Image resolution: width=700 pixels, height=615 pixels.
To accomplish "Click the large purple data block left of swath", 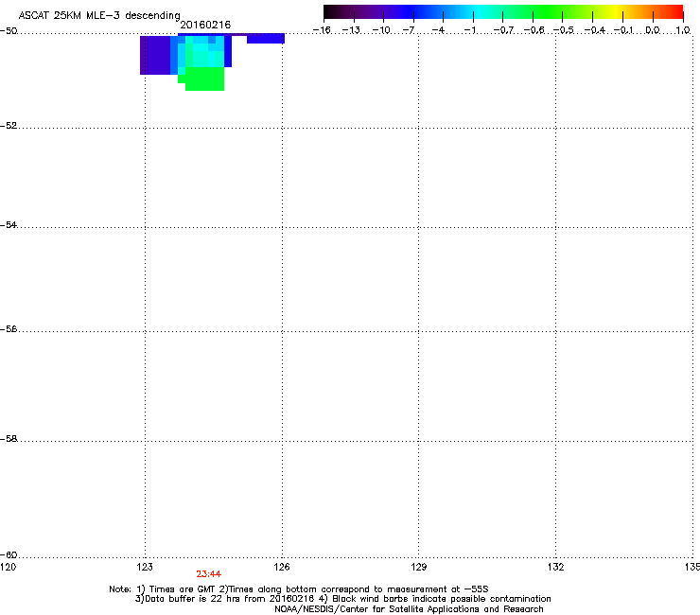I will [x=155, y=55].
